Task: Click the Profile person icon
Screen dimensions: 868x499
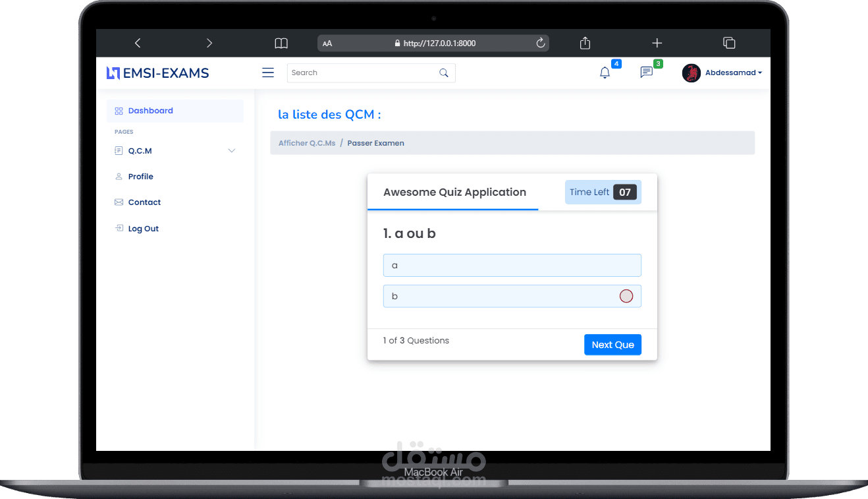Action: [x=119, y=177]
